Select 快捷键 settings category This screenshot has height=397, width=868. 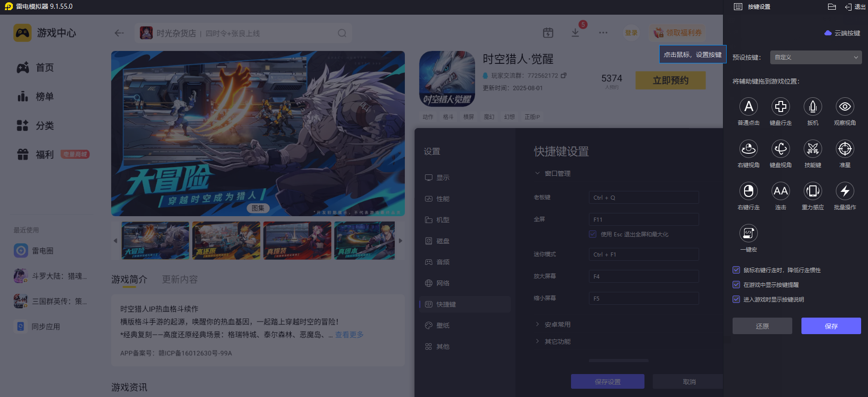465,304
